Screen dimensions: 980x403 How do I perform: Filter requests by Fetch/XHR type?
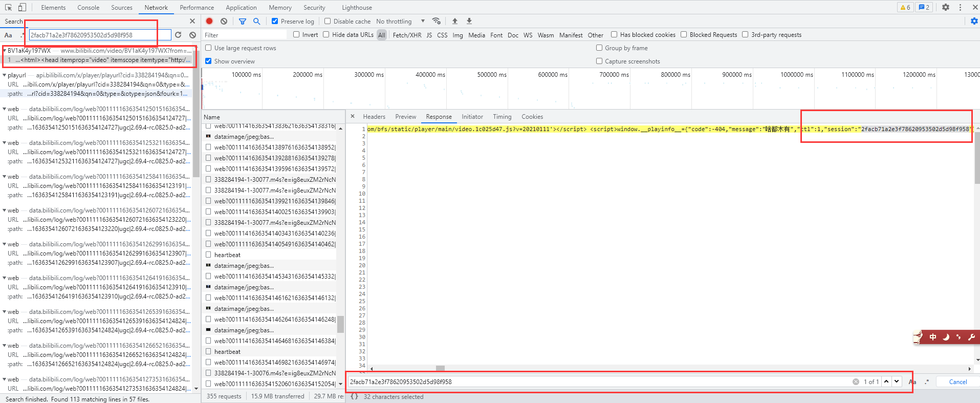click(407, 35)
